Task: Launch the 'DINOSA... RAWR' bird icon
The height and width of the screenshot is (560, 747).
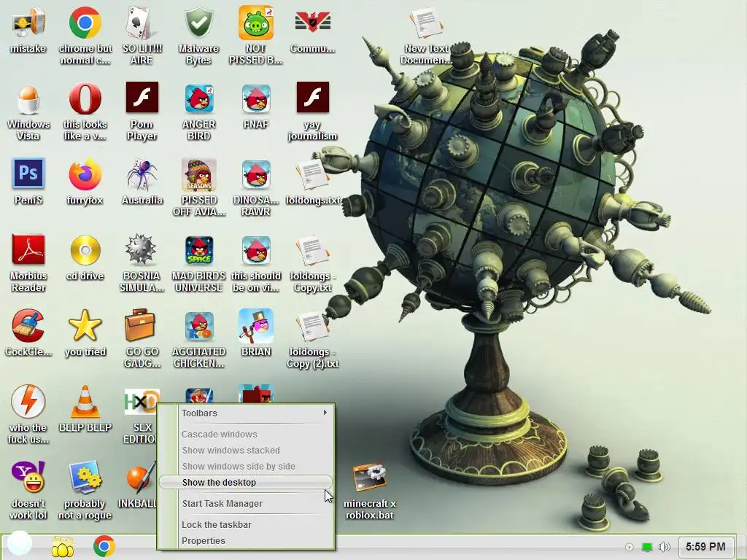Action: coord(256,175)
